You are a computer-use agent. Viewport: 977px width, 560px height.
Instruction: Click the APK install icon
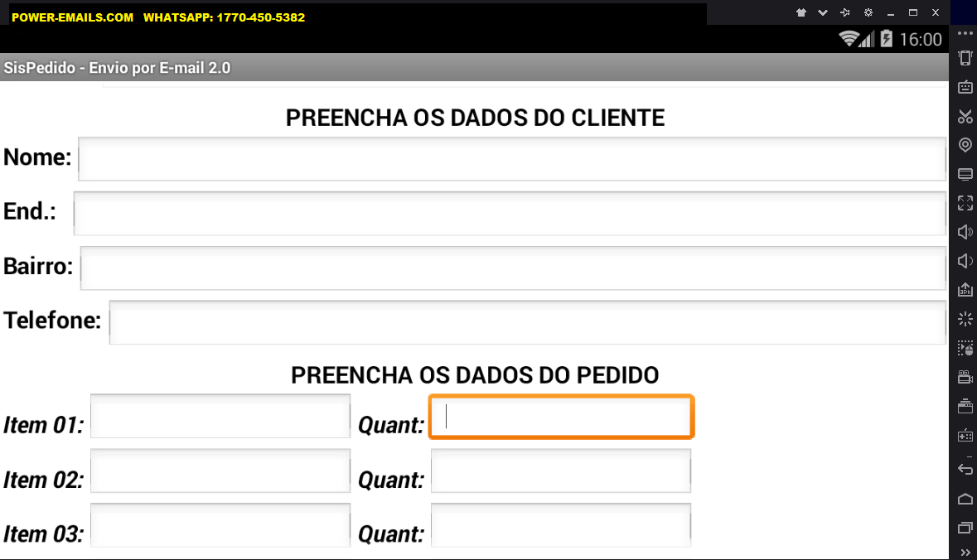[965, 290]
